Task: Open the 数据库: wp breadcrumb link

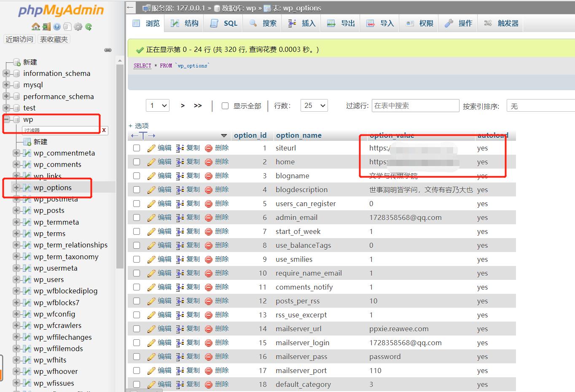Action: pyautogui.click(x=235, y=8)
